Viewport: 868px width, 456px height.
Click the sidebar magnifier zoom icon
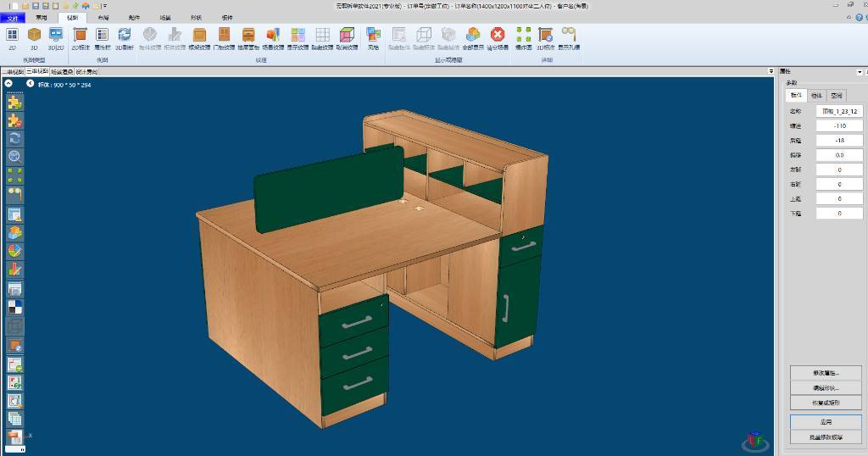[15, 157]
